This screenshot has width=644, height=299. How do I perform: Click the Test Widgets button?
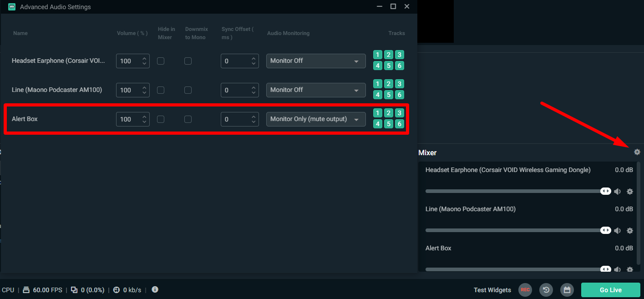pyautogui.click(x=492, y=290)
